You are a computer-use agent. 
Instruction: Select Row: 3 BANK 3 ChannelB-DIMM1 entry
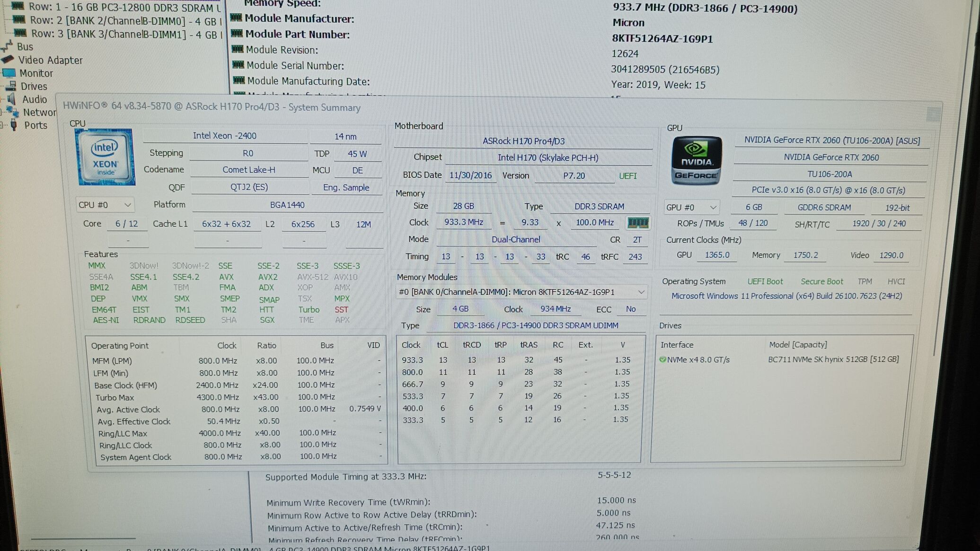click(x=118, y=34)
